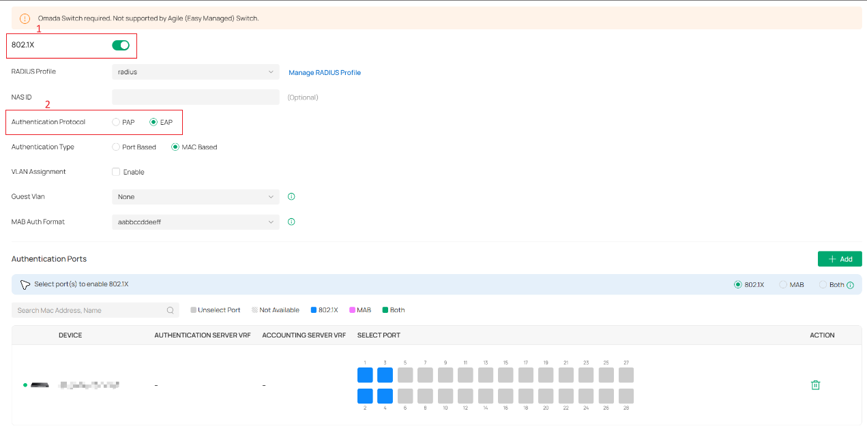Image resolution: width=867 pixels, height=437 pixels.
Task: Delete the device row with trash icon
Action: (815, 385)
